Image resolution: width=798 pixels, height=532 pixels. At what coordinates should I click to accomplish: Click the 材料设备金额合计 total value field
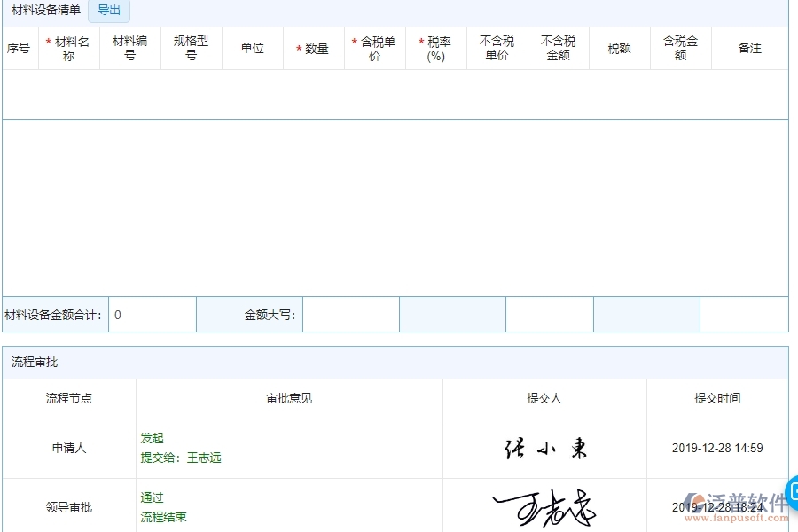pos(151,313)
